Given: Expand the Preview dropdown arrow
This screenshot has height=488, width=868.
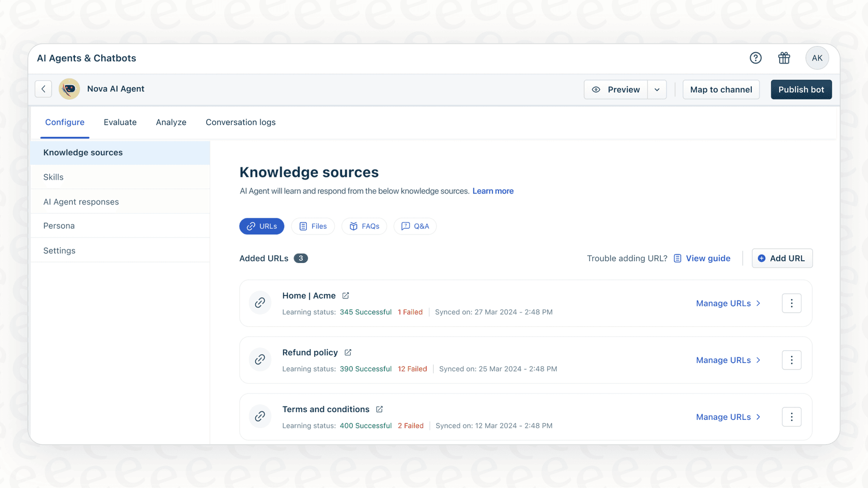Looking at the screenshot, I should tap(657, 89).
